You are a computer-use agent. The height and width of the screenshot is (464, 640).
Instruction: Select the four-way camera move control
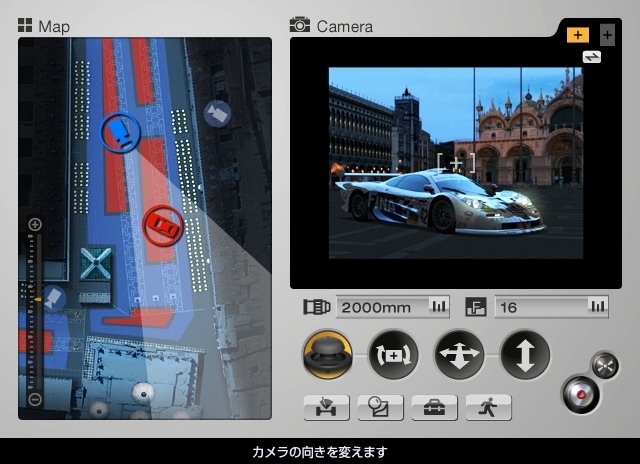pyautogui.click(x=459, y=355)
